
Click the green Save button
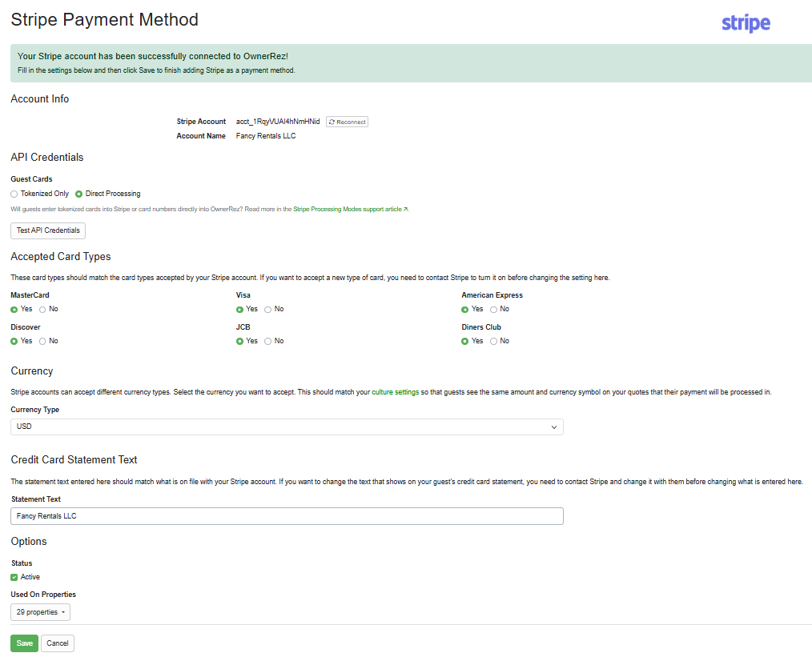click(x=24, y=643)
